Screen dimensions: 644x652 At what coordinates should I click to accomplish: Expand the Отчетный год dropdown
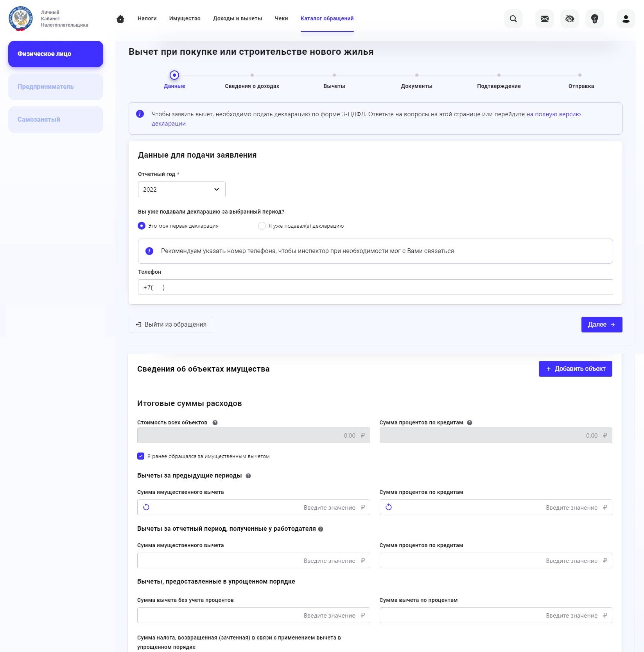tap(181, 189)
